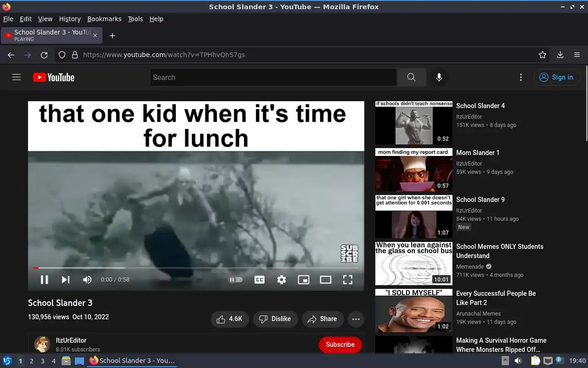Open School Slander 9 thumbnail
The image size is (588, 368).
[414, 217]
